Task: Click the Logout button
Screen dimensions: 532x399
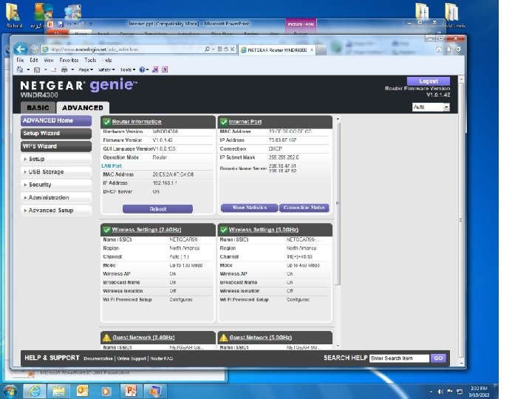Action: [428, 81]
